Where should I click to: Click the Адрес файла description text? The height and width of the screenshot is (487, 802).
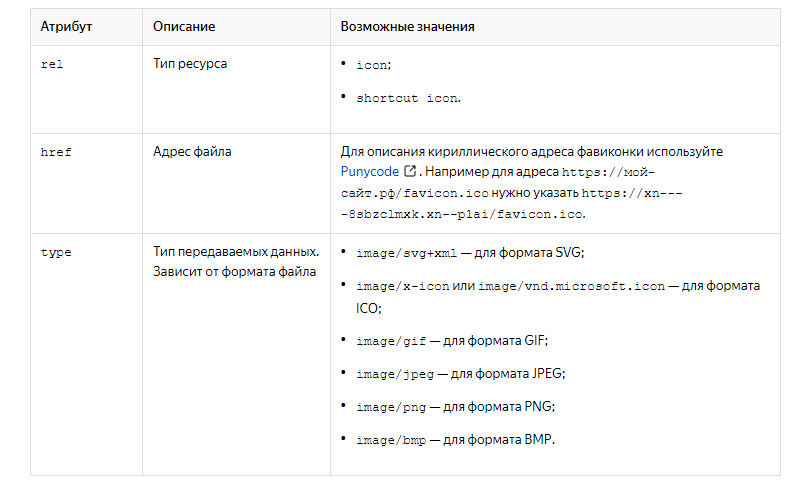(192, 152)
